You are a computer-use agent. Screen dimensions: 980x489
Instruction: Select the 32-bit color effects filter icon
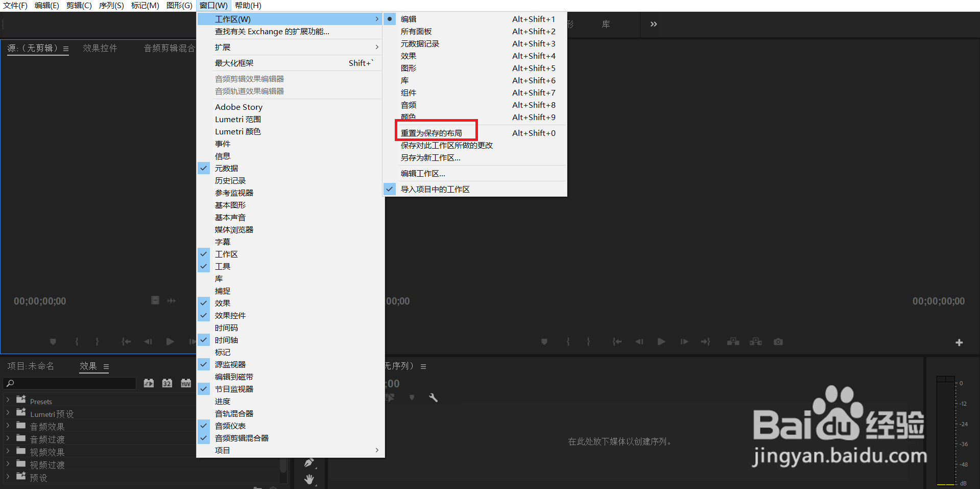pos(167,383)
